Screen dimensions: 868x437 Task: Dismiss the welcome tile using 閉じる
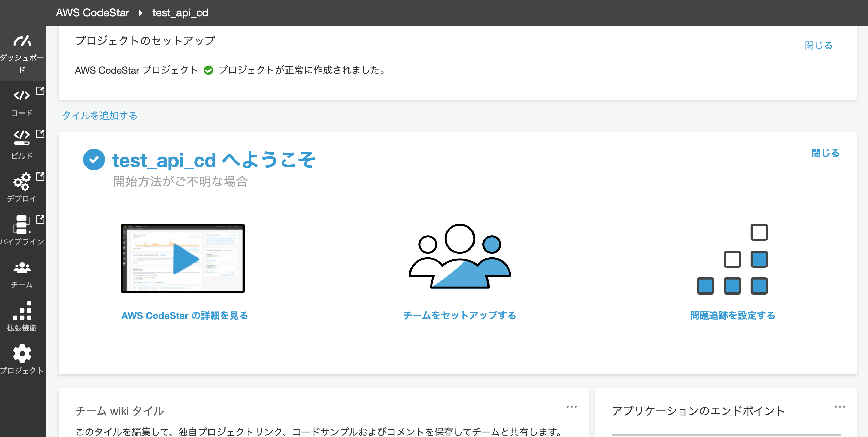825,153
